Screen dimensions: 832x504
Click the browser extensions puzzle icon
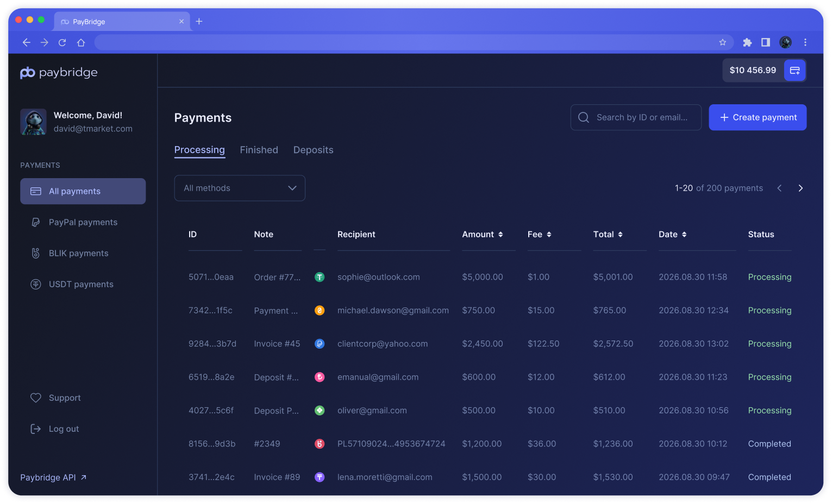click(747, 42)
